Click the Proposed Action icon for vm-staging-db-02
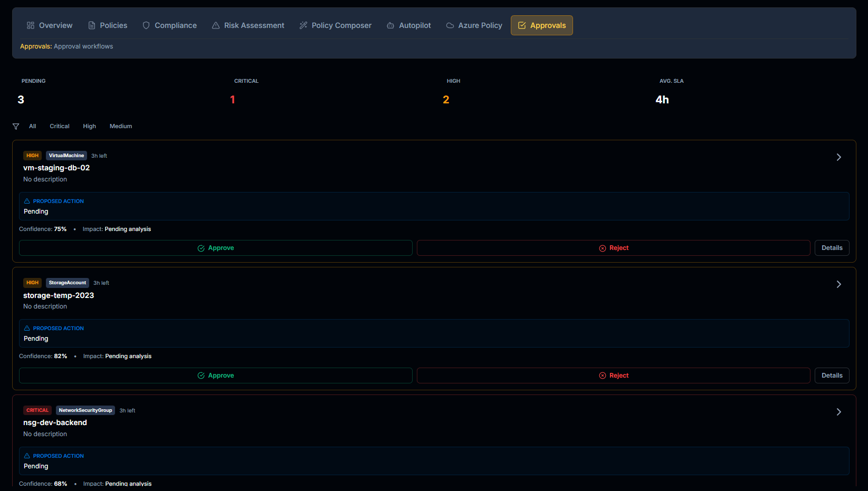The height and width of the screenshot is (491, 868). (27, 201)
